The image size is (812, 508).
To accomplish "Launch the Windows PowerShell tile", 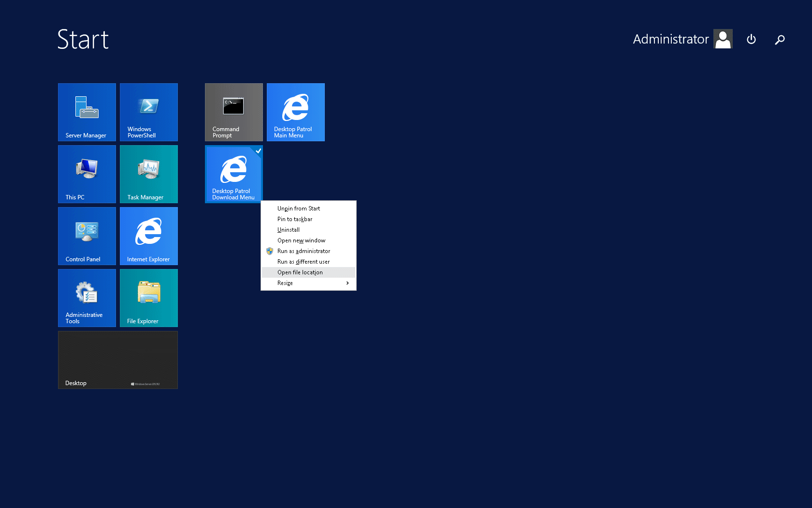I will pos(149,112).
